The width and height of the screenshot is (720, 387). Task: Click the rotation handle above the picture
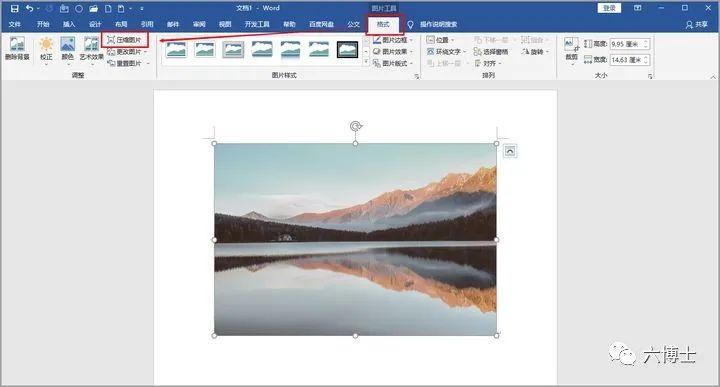[355, 126]
